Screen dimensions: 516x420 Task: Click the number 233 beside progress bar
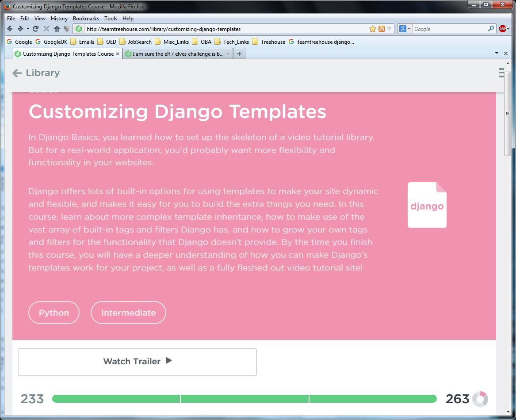tap(32, 399)
